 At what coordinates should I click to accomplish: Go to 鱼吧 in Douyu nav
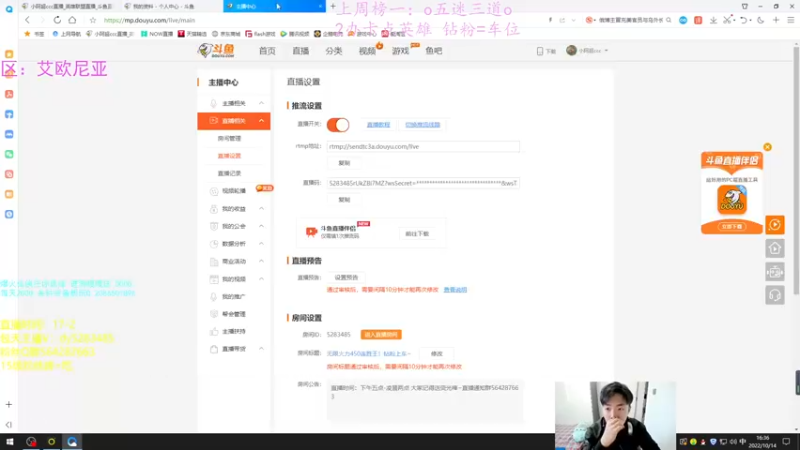pos(434,51)
